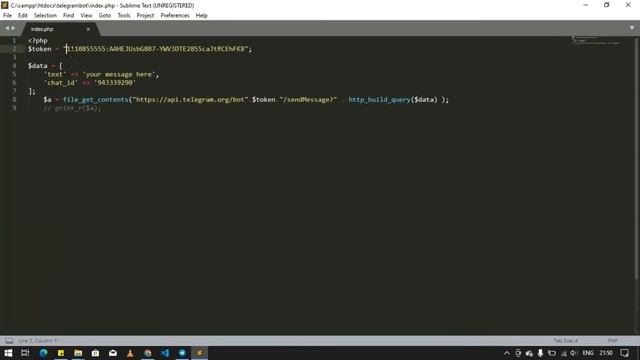The width and height of the screenshot is (640, 360).
Task: Toggle side bar icon in status bar
Action: pyautogui.click(x=9, y=340)
